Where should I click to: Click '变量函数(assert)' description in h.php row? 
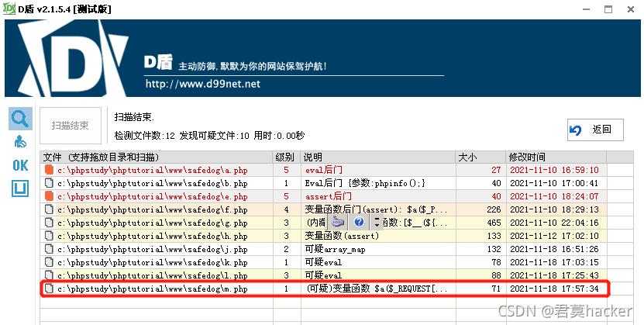(x=342, y=236)
